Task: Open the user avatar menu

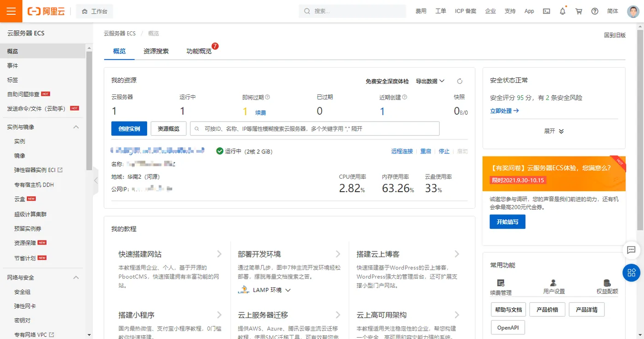Action: (633, 12)
